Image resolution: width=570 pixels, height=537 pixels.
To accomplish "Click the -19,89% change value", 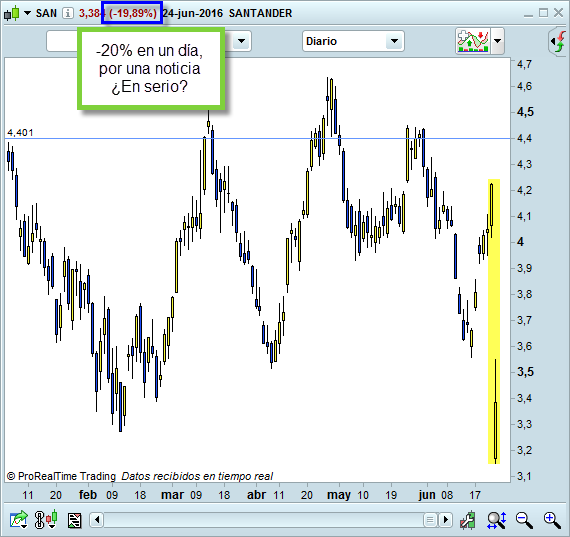I will pyautogui.click(x=133, y=13).
